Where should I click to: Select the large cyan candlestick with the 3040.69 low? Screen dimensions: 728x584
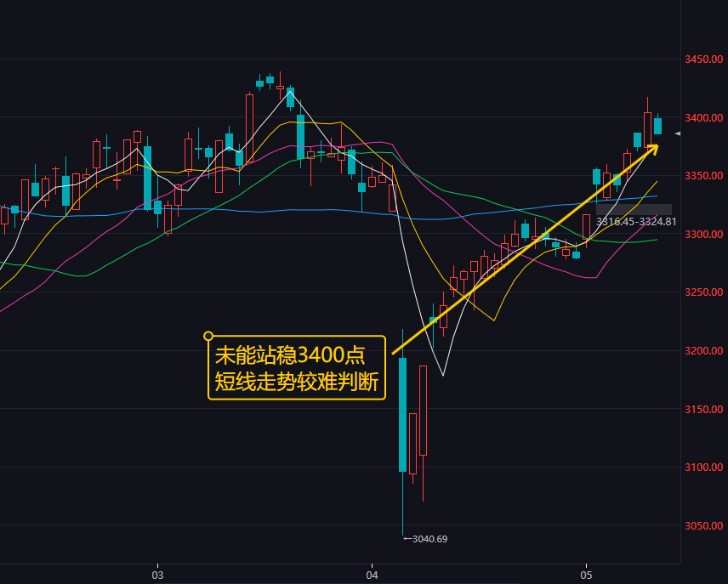coord(402,432)
